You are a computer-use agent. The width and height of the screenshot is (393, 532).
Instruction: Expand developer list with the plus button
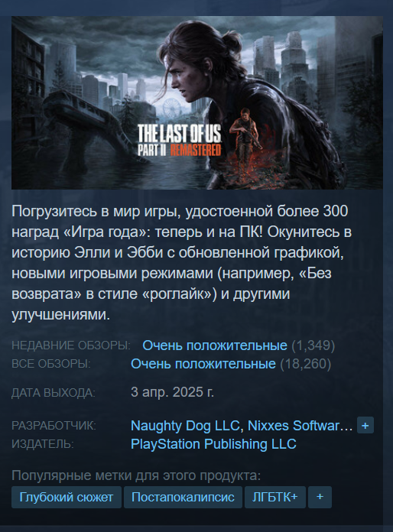coord(365,426)
